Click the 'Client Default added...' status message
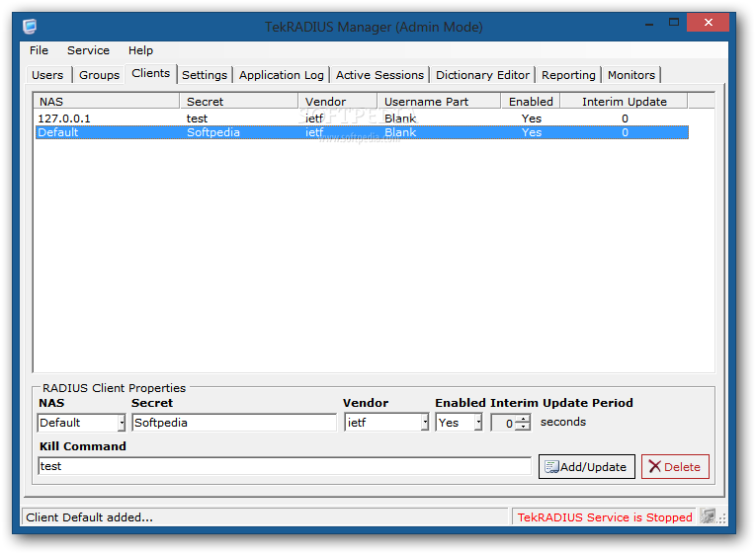756x554 pixels. (x=89, y=517)
